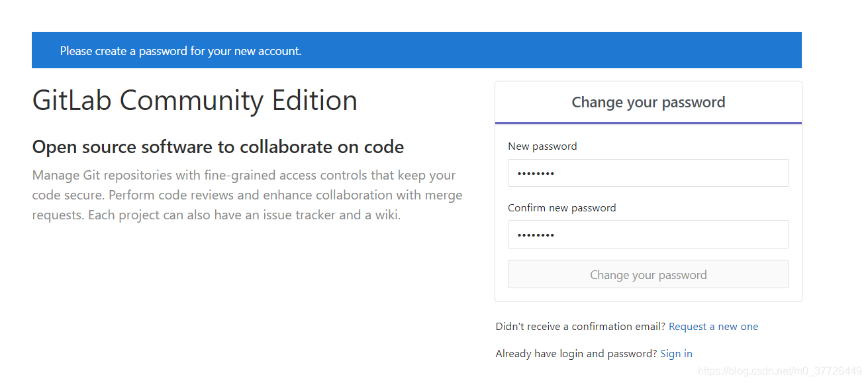
Task: Focus the Confirm new password field
Action: (648, 235)
